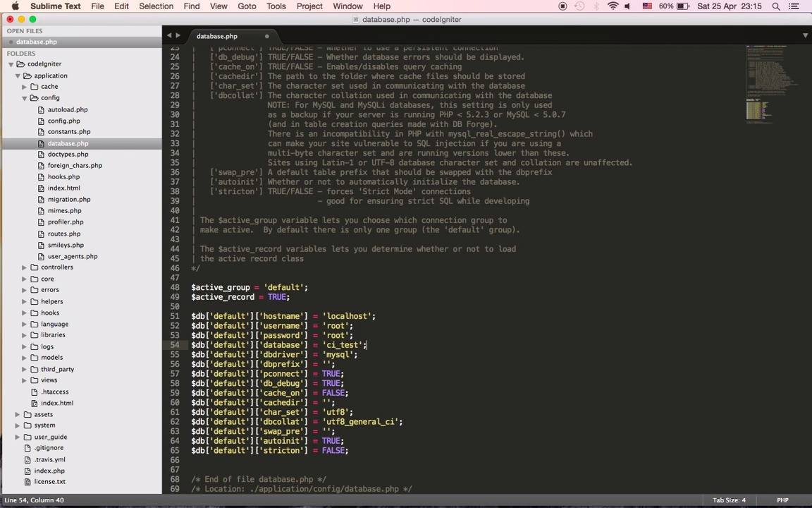The width and height of the screenshot is (812, 508).
Task: Open index.php in root folder
Action: (x=49, y=471)
